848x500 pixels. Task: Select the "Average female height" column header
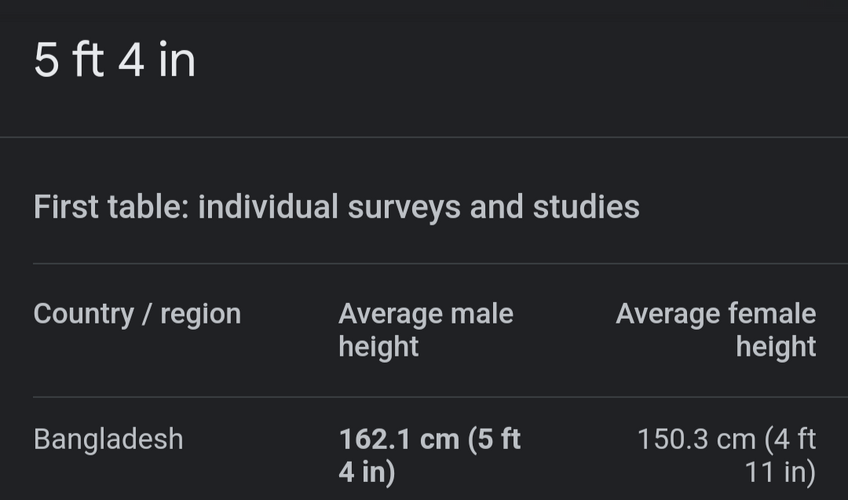[x=715, y=330]
